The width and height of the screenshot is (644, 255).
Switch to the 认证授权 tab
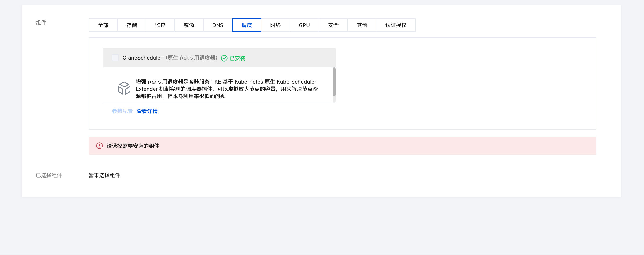[x=396, y=25]
